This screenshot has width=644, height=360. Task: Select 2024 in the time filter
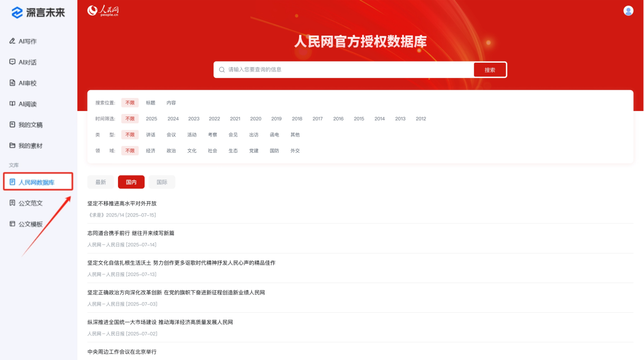[x=173, y=119]
